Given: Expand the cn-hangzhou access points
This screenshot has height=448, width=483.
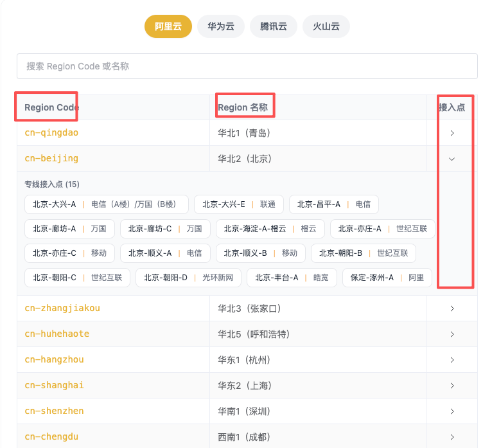Looking at the screenshot, I should coord(452,360).
